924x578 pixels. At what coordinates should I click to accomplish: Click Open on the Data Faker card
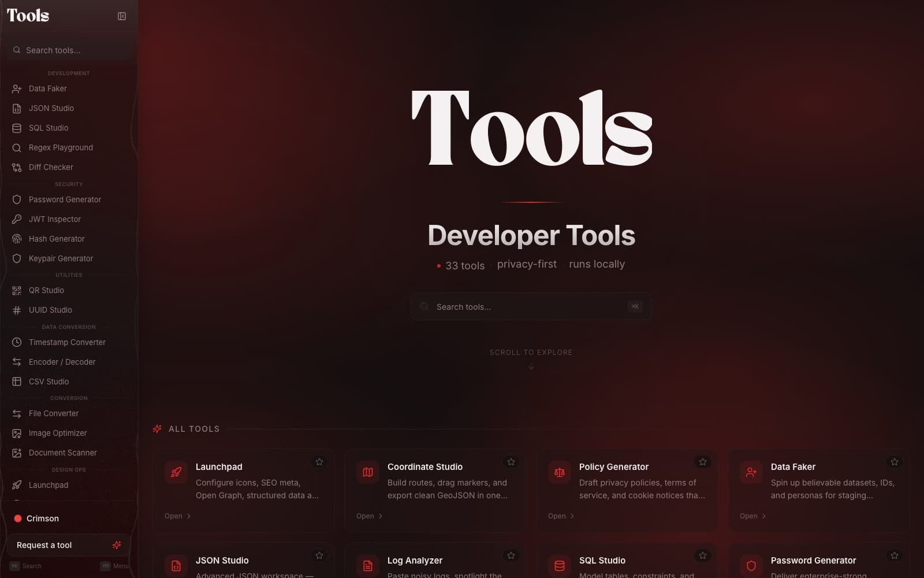(x=753, y=516)
